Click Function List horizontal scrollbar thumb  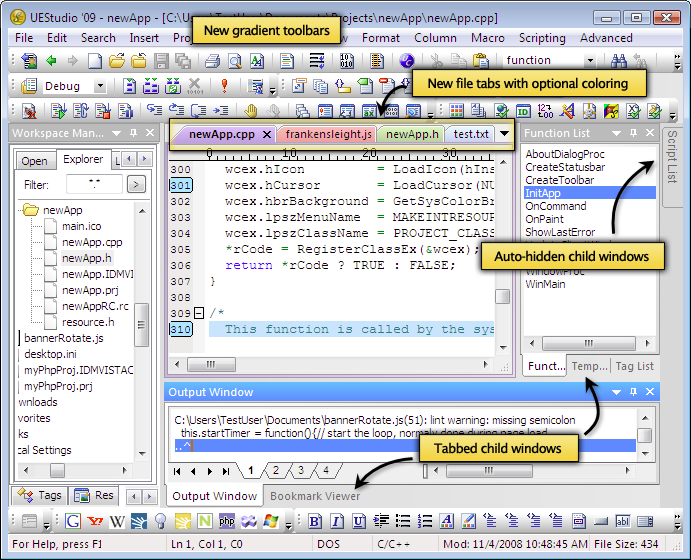tap(588, 343)
